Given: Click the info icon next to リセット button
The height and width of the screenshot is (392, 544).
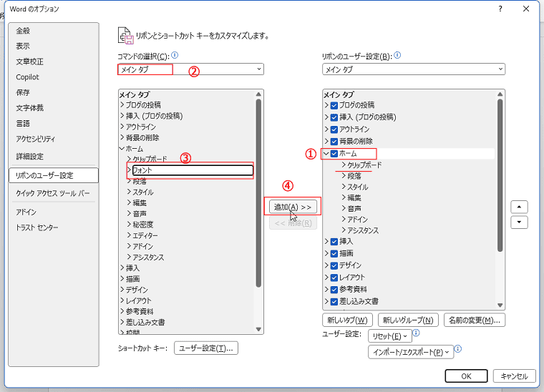Looking at the screenshot, I should 416,333.
